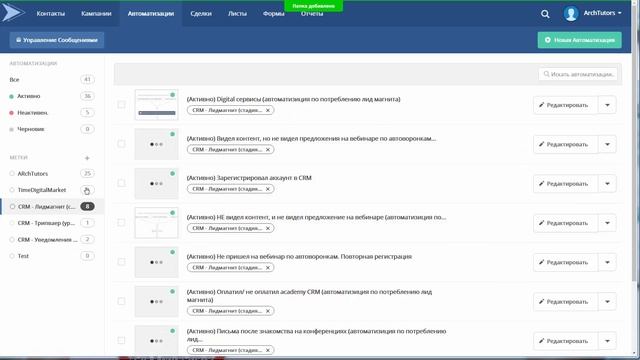The image size is (640, 360).
Task: Click the ArchTutors user avatar
Action: pyautogui.click(x=571, y=13)
